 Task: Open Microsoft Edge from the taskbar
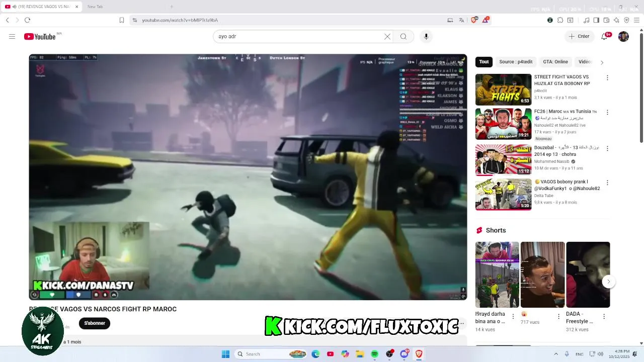(x=315, y=354)
